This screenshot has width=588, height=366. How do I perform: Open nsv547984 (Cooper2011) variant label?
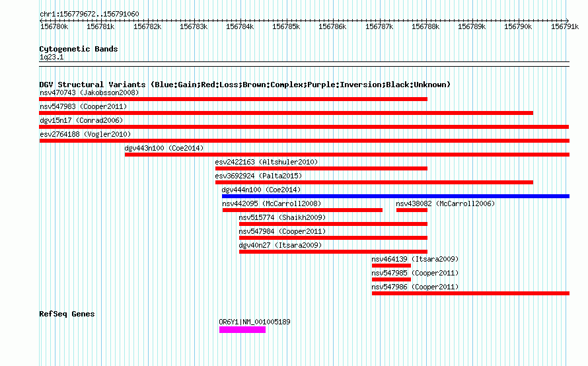pyautogui.click(x=282, y=231)
